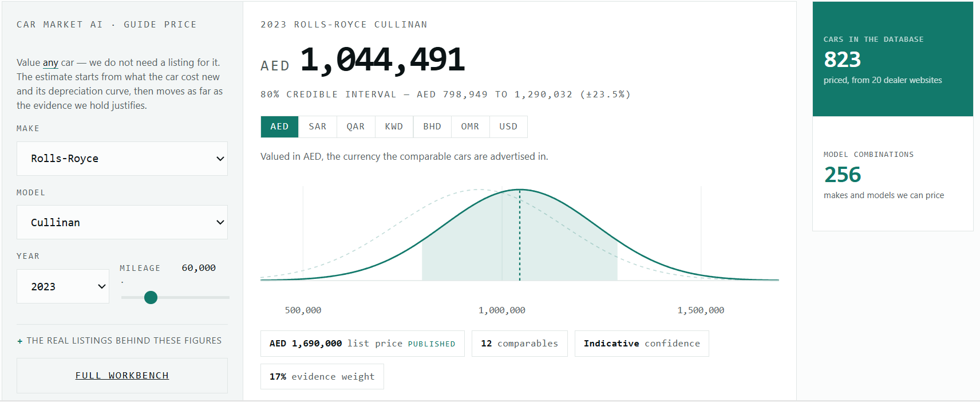
Task: Click the 1,500,000 axis label
Action: pos(701,310)
